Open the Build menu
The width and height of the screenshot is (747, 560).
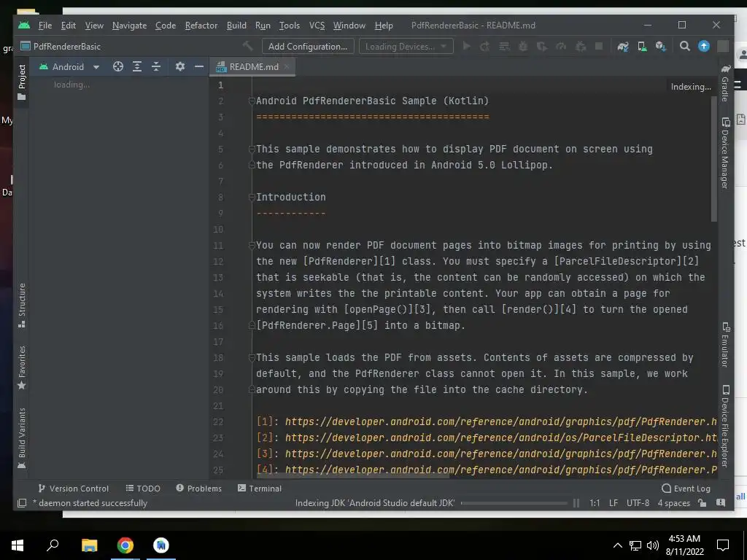point(236,26)
